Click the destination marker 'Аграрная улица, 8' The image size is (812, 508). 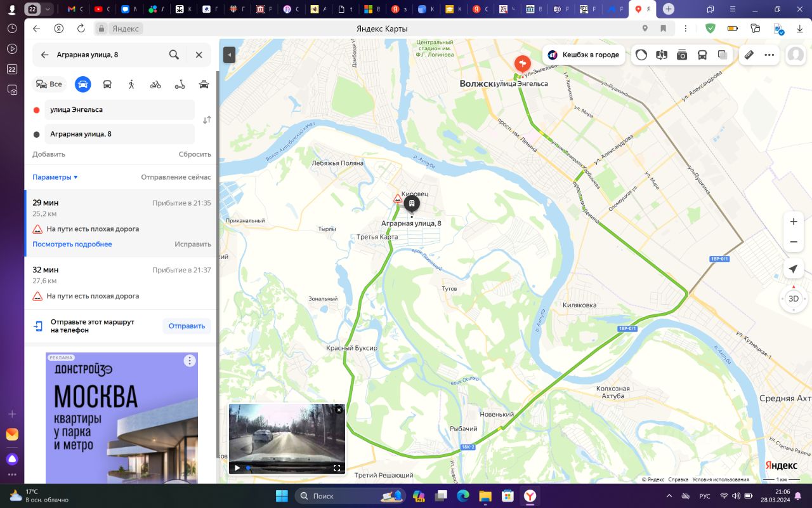pyautogui.click(x=412, y=204)
